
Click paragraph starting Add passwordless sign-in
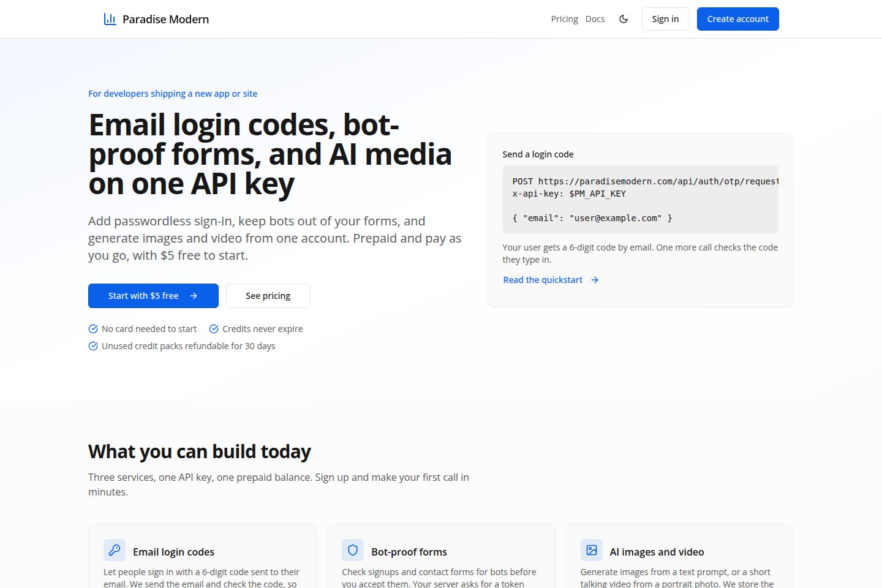click(275, 238)
